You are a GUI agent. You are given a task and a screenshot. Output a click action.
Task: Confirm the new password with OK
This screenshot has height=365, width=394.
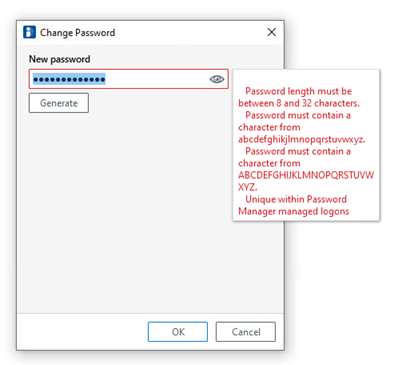click(x=178, y=332)
